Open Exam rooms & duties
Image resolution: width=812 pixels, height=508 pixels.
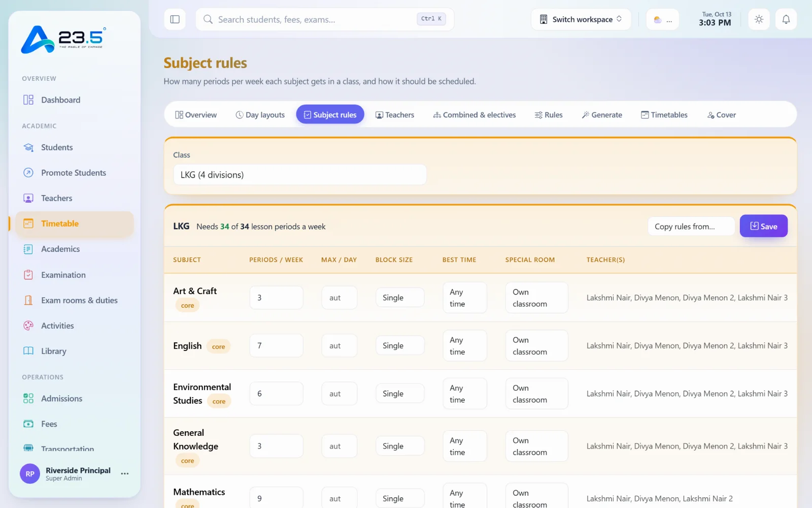75,300
